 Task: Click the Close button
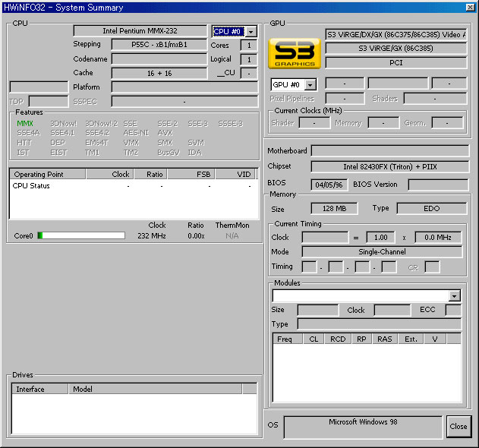(459, 426)
